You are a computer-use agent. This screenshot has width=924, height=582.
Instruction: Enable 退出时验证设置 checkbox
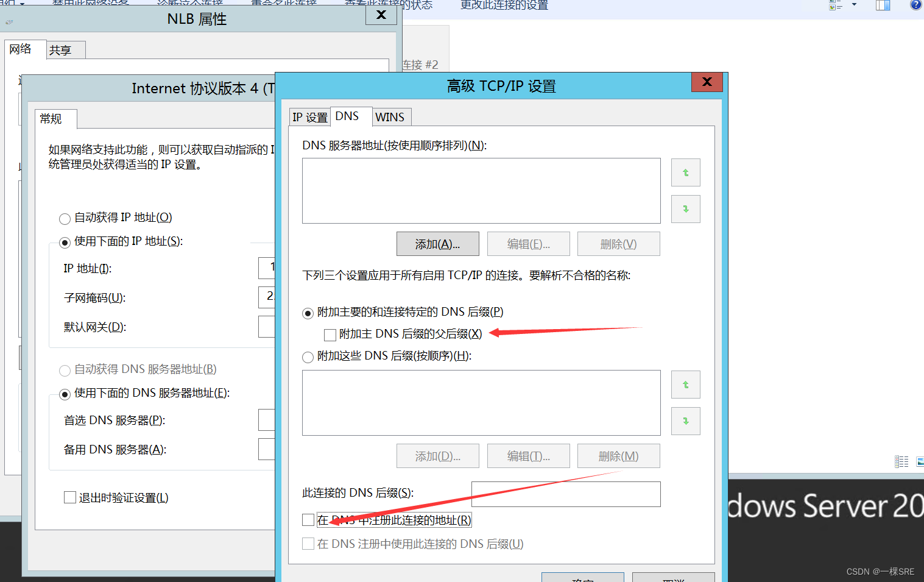click(70, 497)
